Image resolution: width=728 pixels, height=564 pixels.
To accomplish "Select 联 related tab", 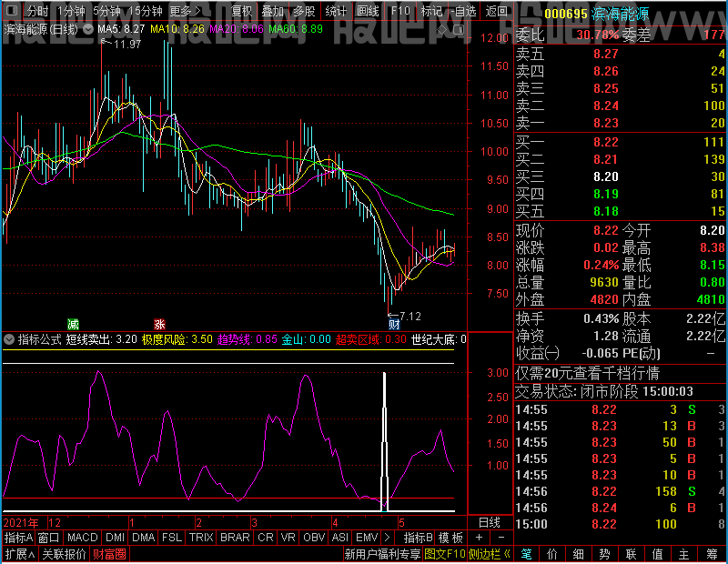I will (631, 554).
